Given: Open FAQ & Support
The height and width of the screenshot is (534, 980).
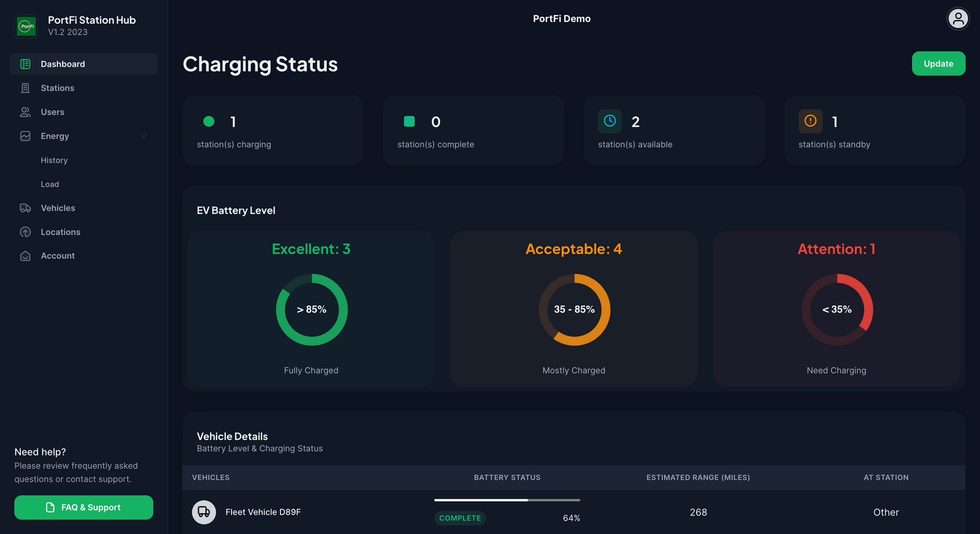Looking at the screenshot, I should click(x=84, y=507).
